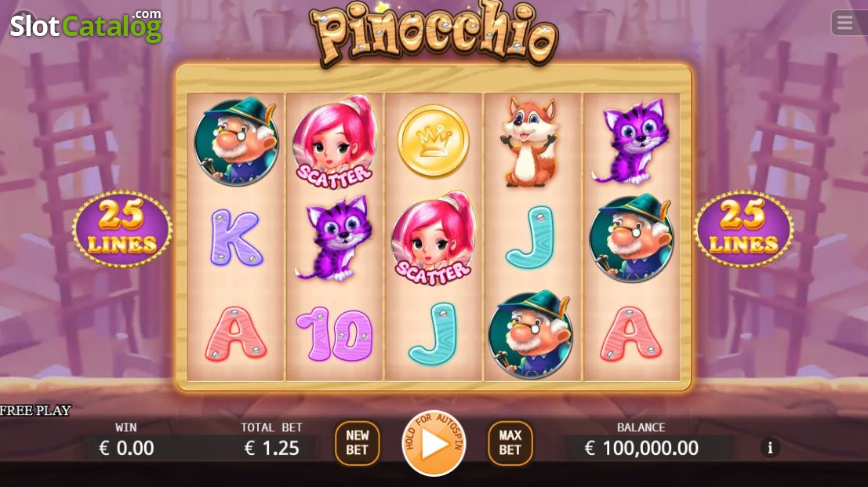Screen dimensions: 868x487
Task: Click the NEW BET button
Action: [x=357, y=443]
